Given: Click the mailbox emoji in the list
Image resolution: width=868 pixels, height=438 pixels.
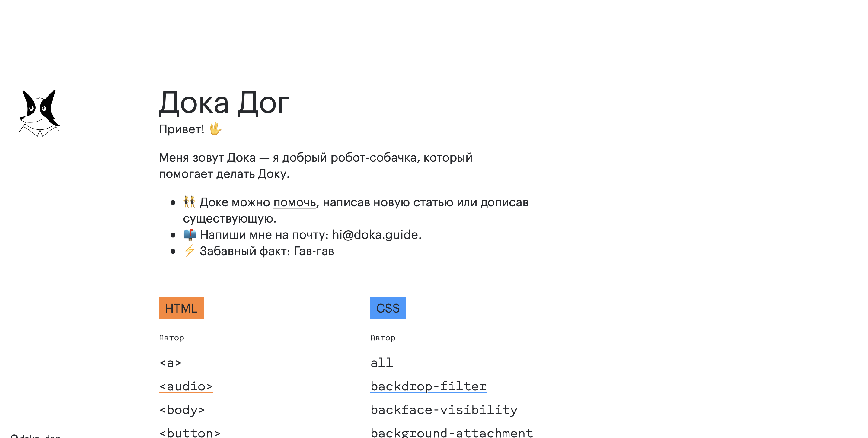Looking at the screenshot, I should click(x=190, y=235).
